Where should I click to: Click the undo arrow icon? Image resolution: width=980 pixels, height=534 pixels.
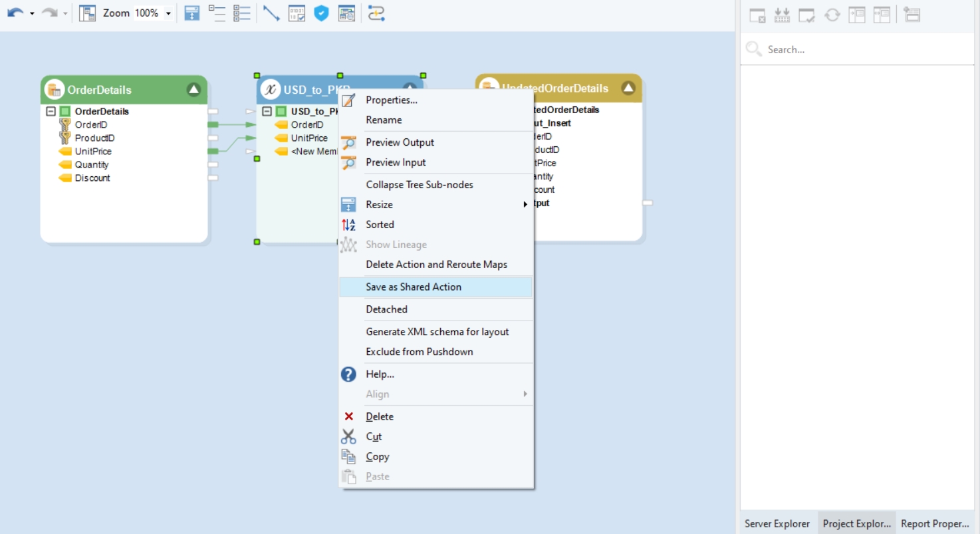click(x=15, y=13)
